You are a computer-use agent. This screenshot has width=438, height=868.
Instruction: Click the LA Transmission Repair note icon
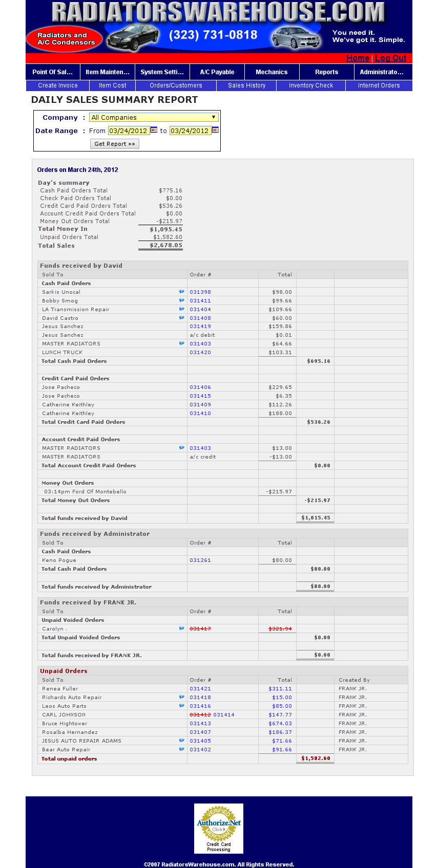tap(181, 309)
